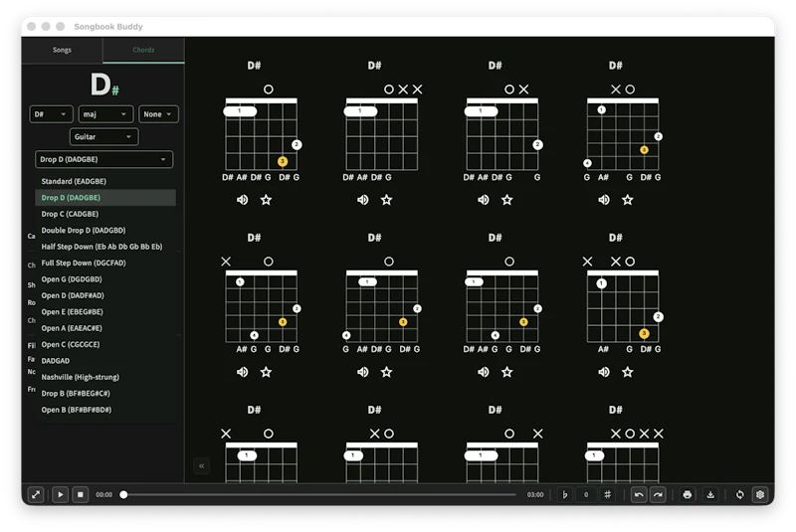Toggle fullscreen with the expand arrows icon
Viewport: 796px width, 532px height.
(x=36, y=494)
